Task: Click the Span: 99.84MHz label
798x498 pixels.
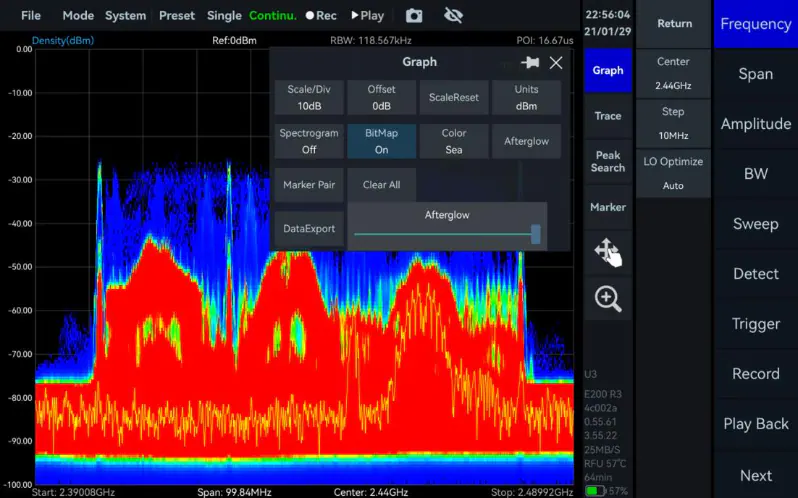Action: (234, 492)
